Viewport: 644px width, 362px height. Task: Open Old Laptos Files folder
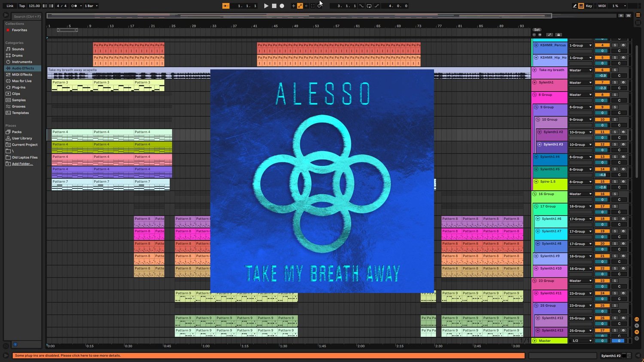click(22, 158)
